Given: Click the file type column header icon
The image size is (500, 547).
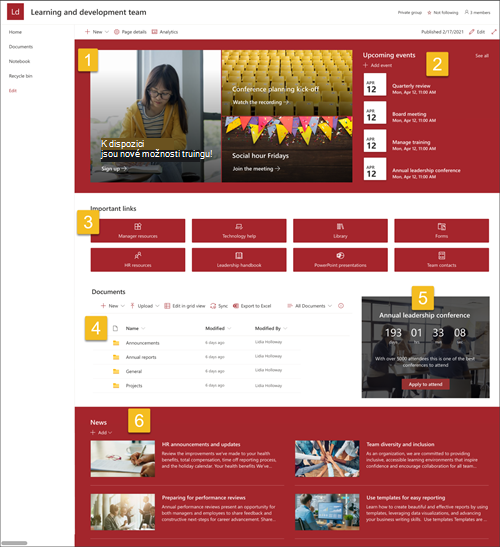Looking at the screenshot, I should 115,328.
